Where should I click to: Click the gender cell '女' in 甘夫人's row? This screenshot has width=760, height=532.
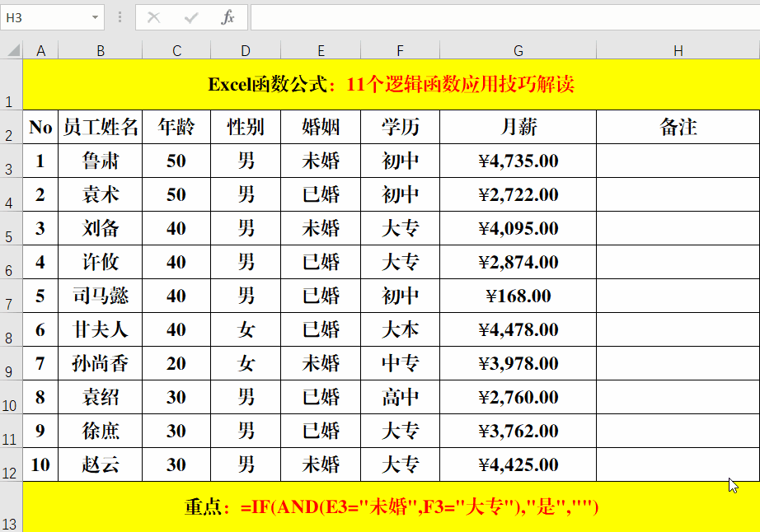(x=246, y=329)
